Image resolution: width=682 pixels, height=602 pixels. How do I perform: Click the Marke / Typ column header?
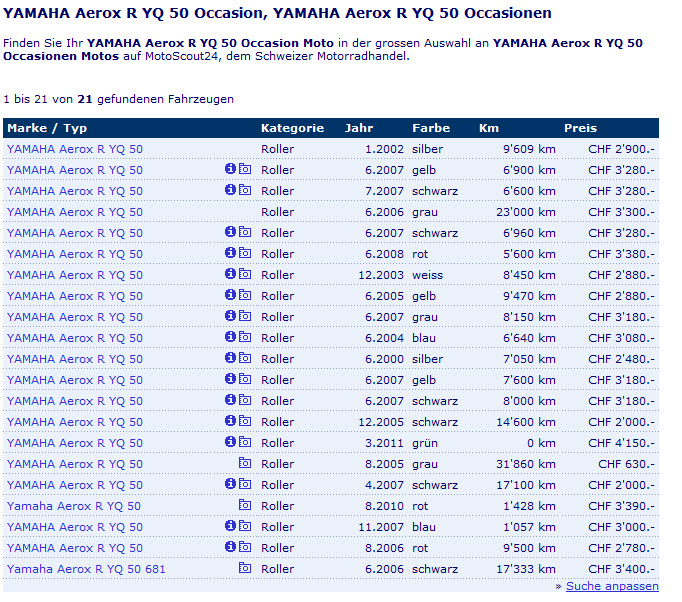47,128
